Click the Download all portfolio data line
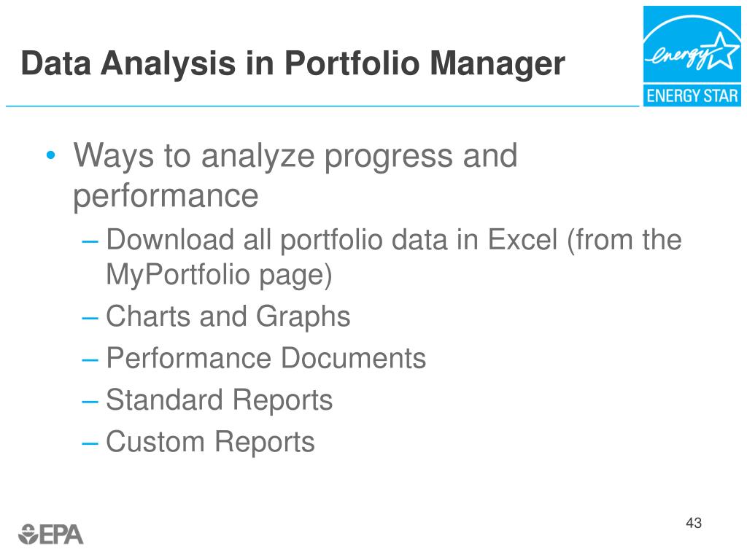 pyautogui.click(x=394, y=239)
